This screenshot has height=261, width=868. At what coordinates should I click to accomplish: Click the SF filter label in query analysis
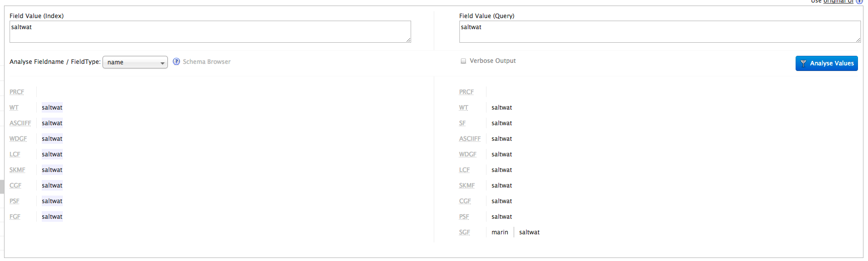tap(462, 123)
